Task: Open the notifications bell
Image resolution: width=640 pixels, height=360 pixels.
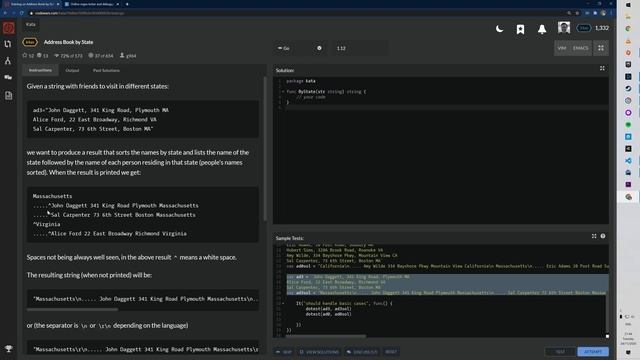Action: tap(542, 29)
